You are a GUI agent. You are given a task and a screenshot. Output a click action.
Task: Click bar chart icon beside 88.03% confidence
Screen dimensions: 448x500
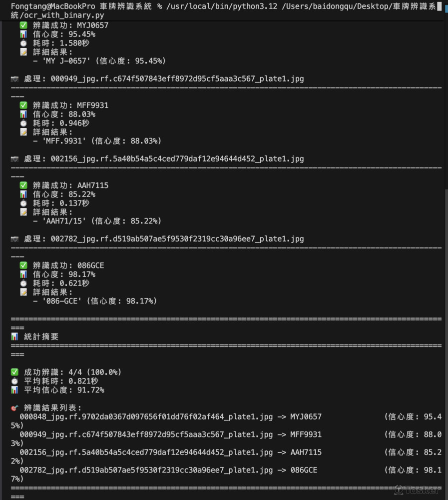pos(23,114)
